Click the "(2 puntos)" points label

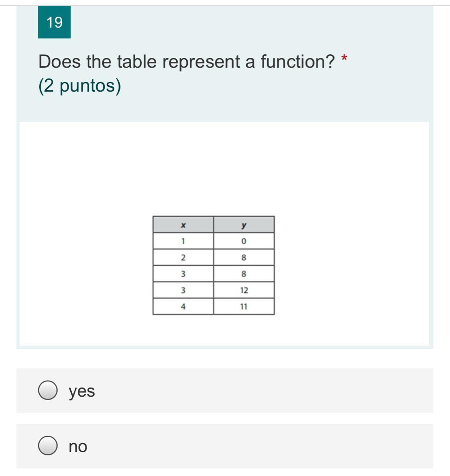[80, 86]
